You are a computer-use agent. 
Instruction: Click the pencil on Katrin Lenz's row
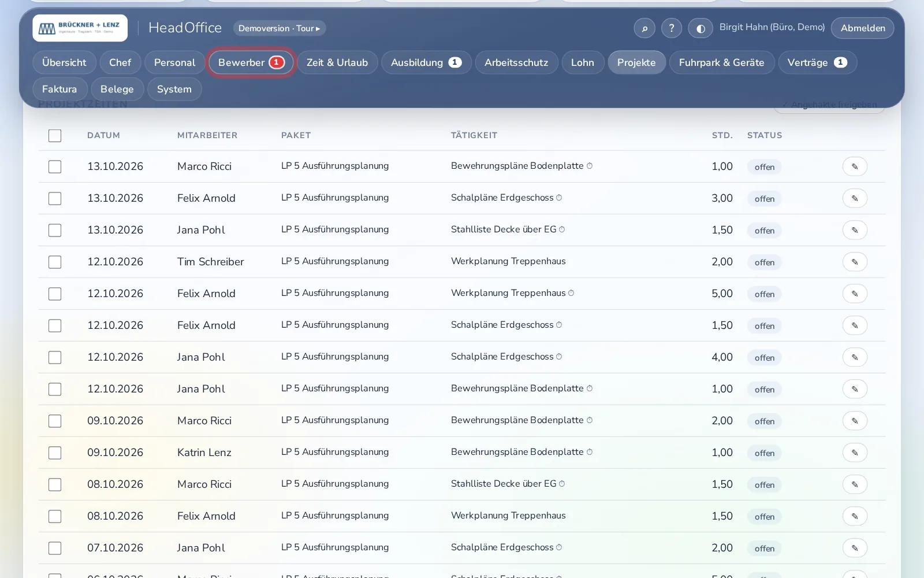[x=855, y=453]
